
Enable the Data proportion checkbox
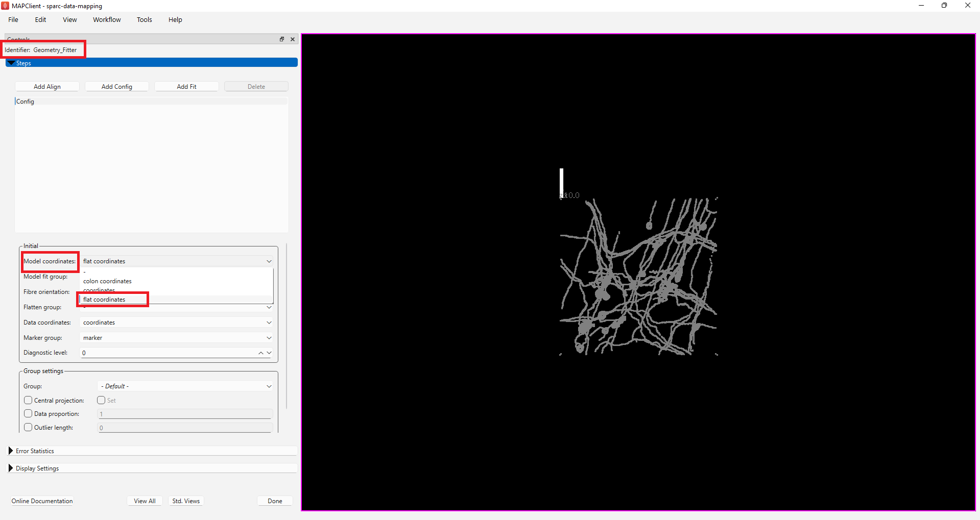[28, 414]
